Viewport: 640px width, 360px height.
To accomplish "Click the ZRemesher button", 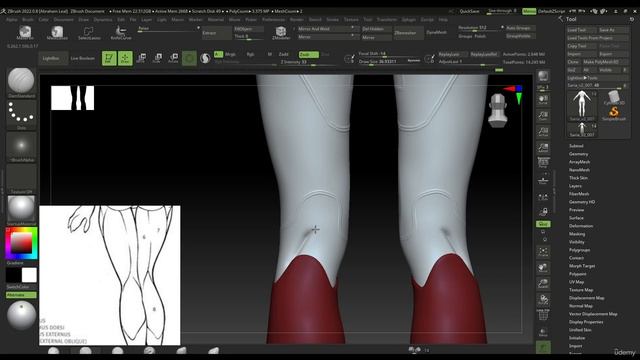I will point(408,33).
